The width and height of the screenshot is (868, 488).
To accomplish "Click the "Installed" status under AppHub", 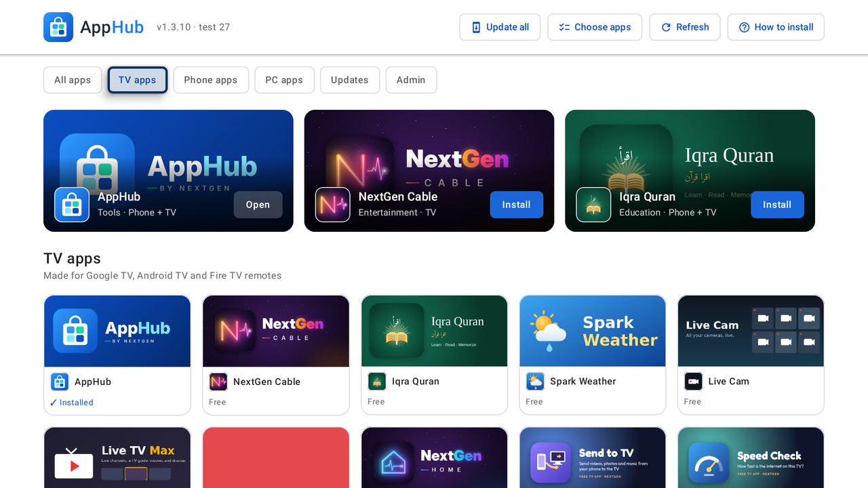I will pos(71,403).
